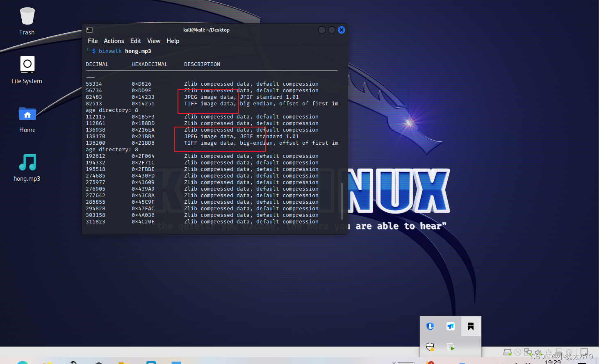Click decimal offset 275977
This screenshot has width=599, height=364.
tap(96, 182)
